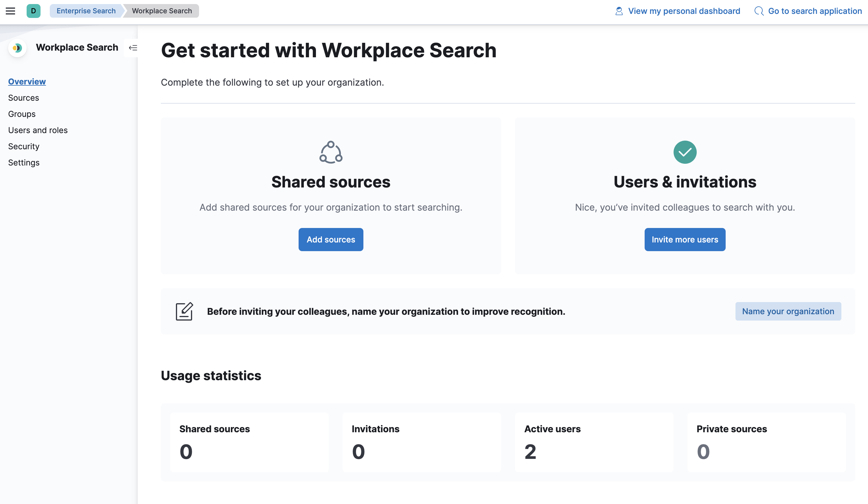Go to Security settings page

[x=24, y=146]
